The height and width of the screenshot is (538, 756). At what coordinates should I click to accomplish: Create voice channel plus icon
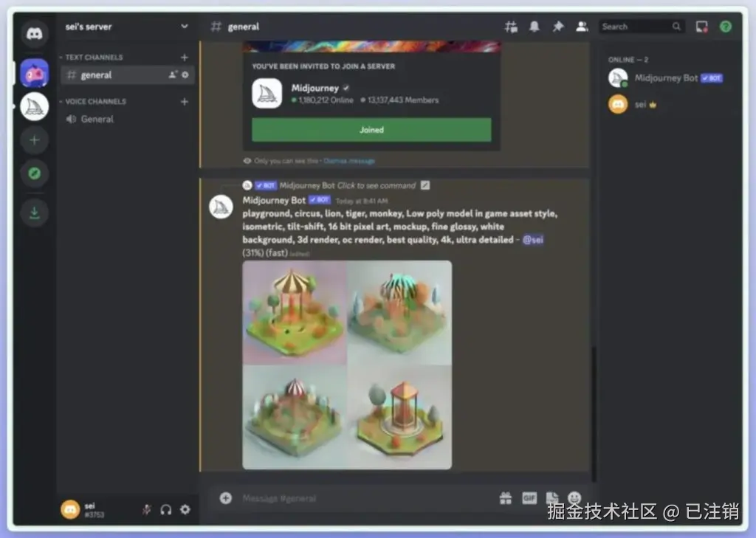[x=184, y=102]
